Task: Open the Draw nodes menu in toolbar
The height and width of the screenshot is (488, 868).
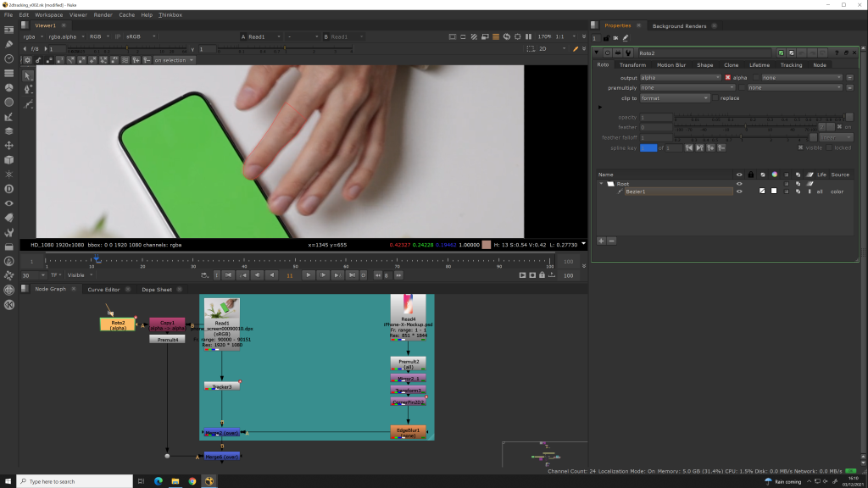Action: click(x=8, y=44)
